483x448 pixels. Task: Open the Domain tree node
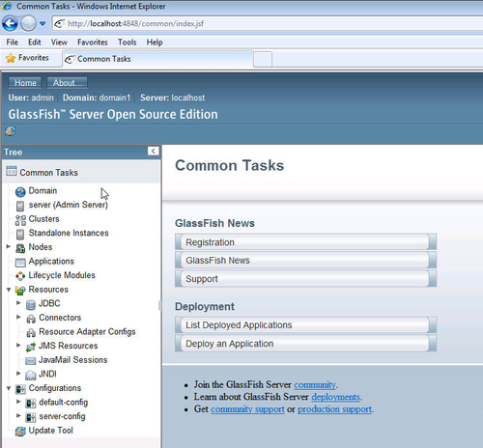point(43,190)
